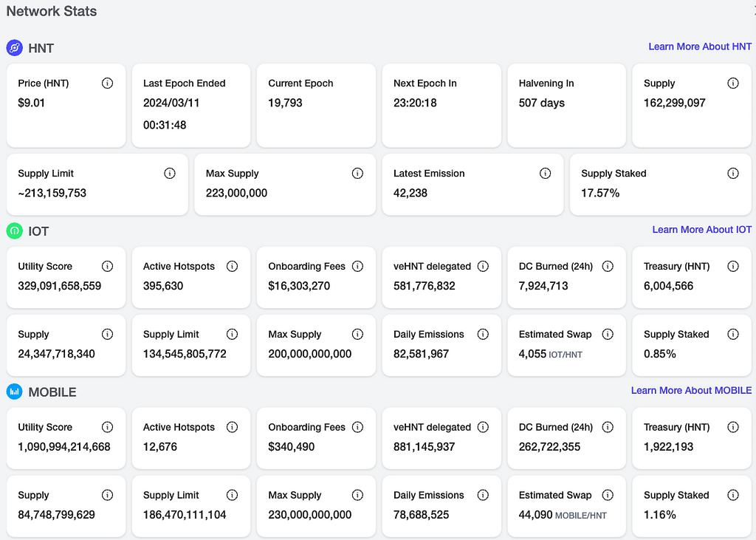The height and width of the screenshot is (540, 756).
Task: Open info for IOT veHNT delegated
Action: click(x=483, y=266)
